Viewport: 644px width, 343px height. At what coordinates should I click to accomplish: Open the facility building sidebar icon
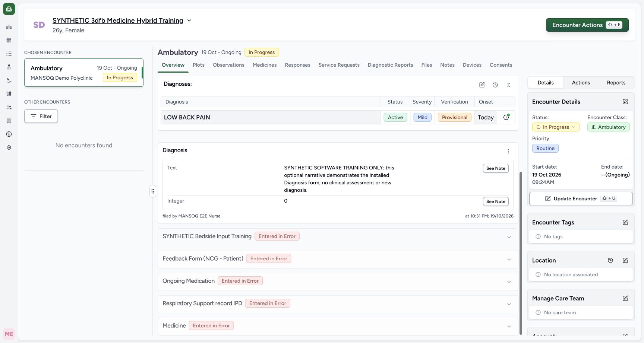coord(9,27)
